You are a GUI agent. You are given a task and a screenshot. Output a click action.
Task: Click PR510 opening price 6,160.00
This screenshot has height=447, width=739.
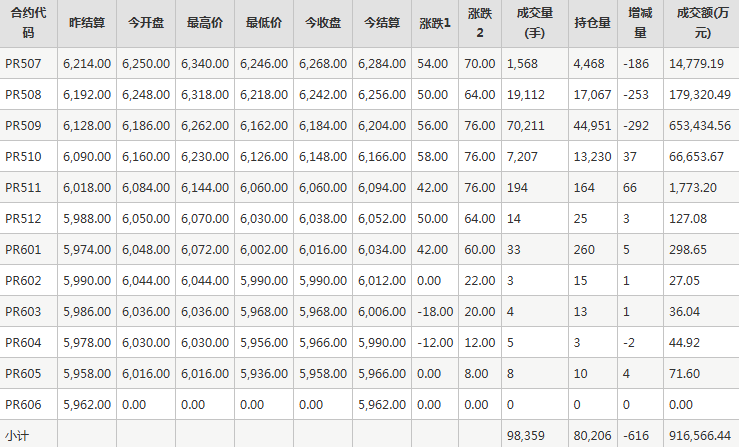146,157
